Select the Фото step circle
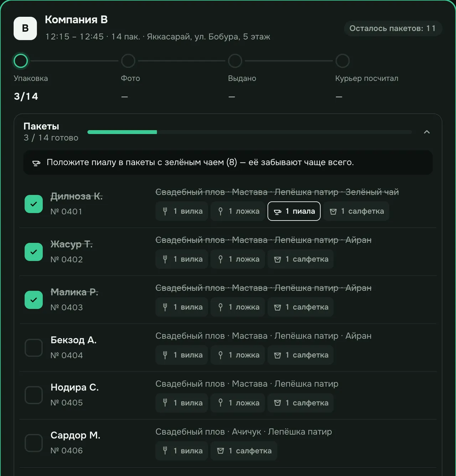456x476 pixels. pos(128,61)
